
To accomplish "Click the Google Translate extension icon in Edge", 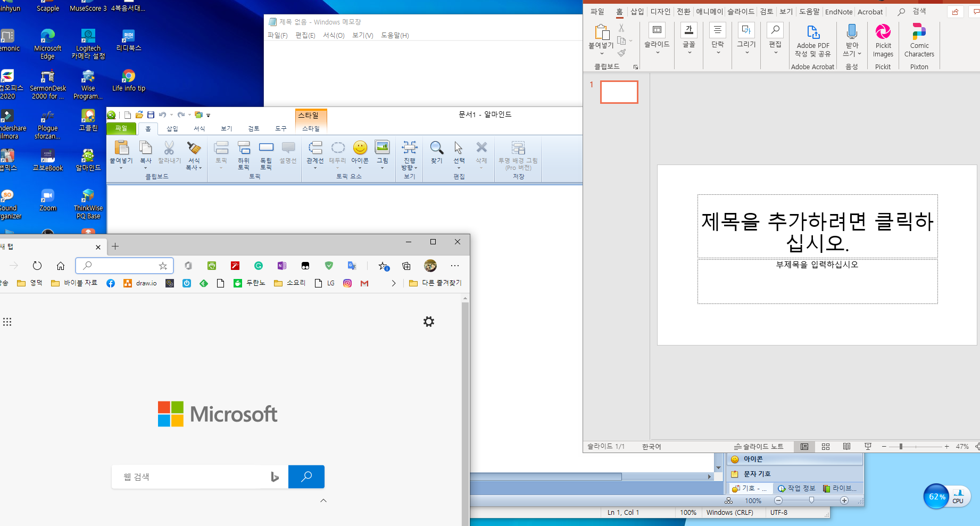I will click(352, 266).
